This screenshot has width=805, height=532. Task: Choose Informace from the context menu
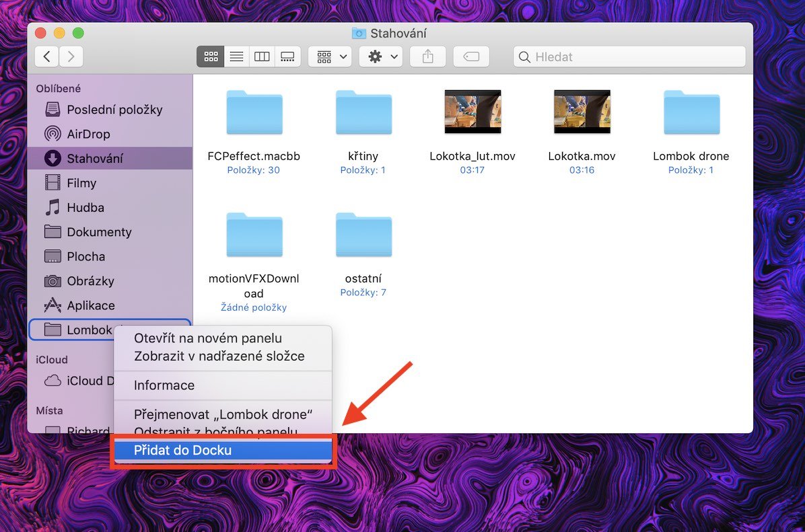164,385
